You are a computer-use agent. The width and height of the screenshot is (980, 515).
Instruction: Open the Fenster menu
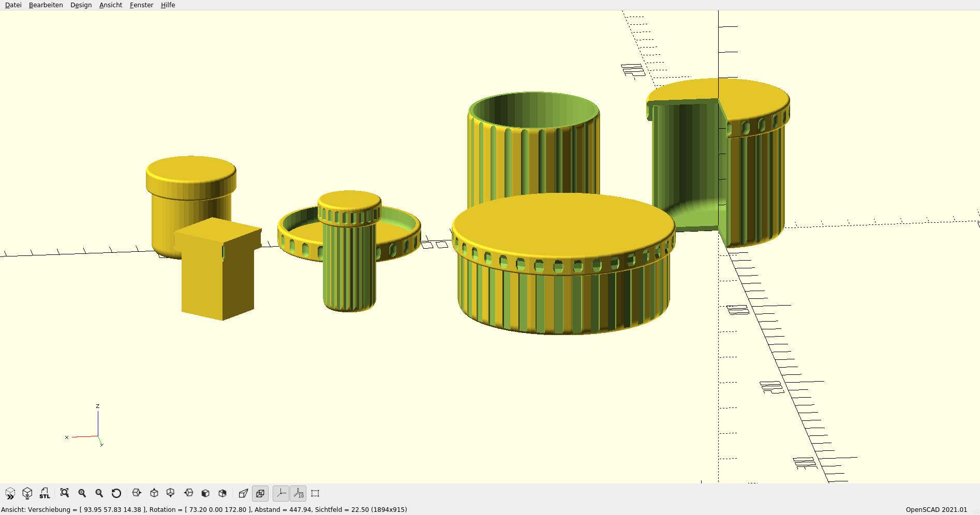(142, 5)
